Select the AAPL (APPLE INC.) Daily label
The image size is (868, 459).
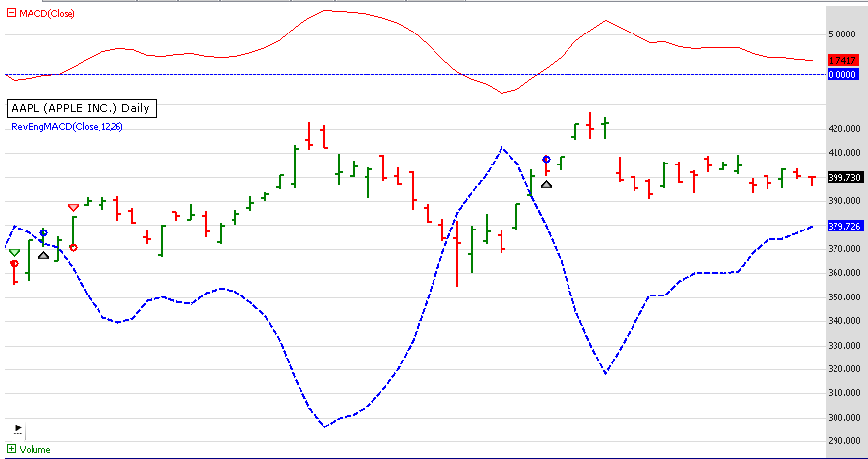coord(79,108)
